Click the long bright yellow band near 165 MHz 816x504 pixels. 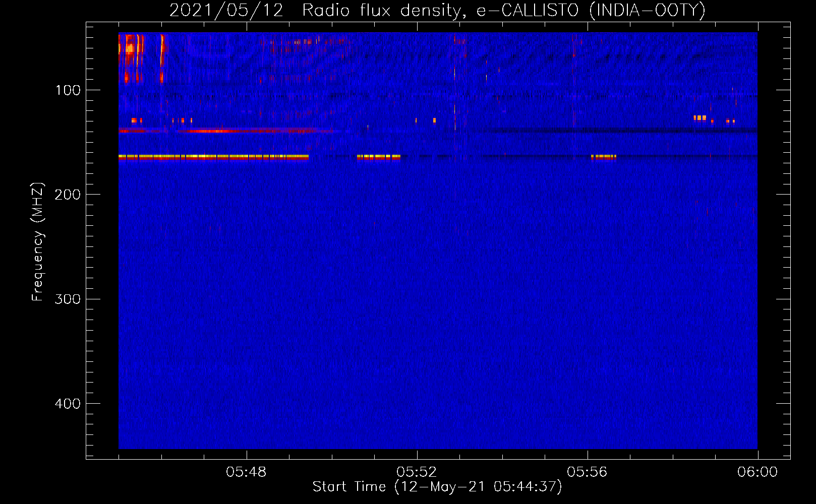coord(213,157)
